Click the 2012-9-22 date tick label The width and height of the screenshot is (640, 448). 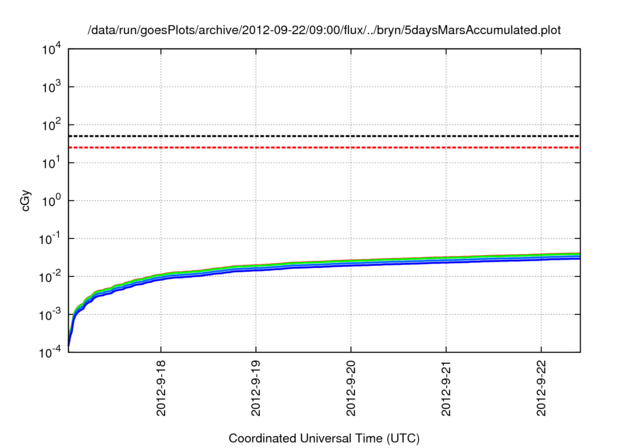point(541,388)
